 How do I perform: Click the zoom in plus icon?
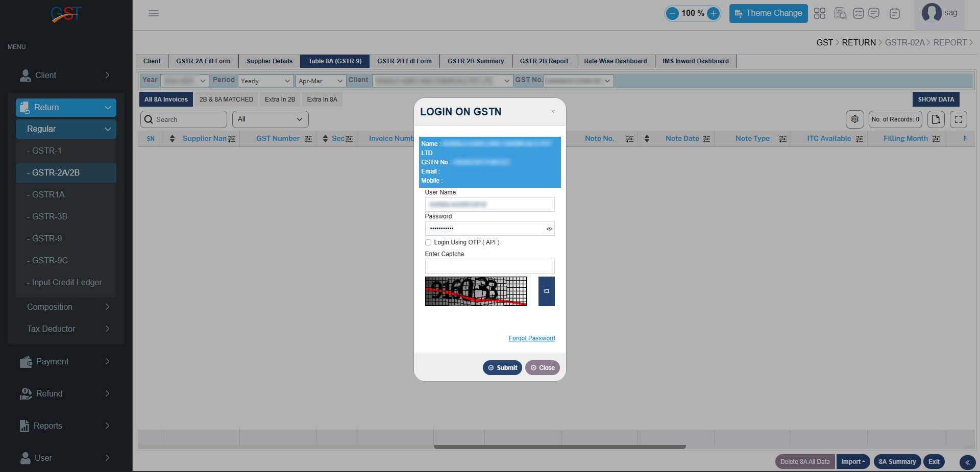click(713, 13)
